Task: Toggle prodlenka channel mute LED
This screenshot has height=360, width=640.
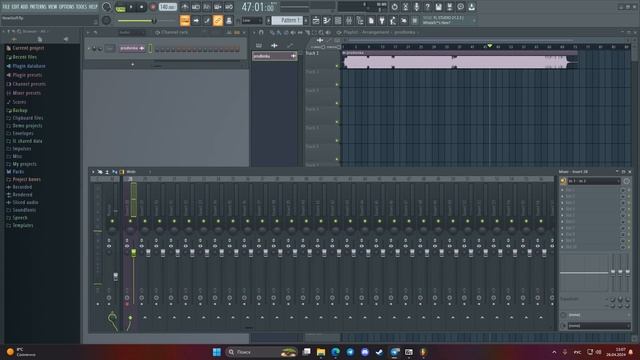Action: pyautogui.click(x=89, y=49)
